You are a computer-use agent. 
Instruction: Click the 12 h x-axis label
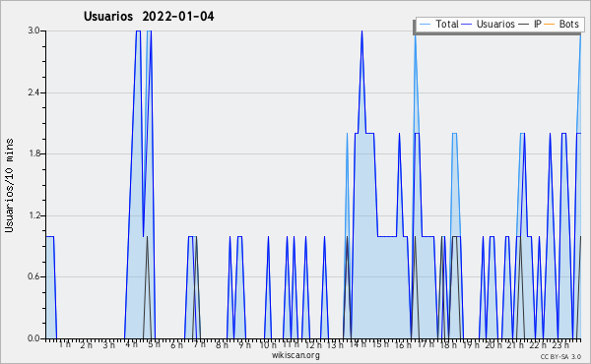pyautogui.click(x=313, y=344)
